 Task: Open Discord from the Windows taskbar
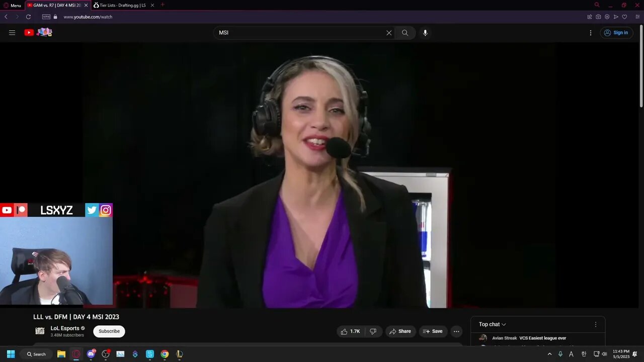pos(91,354)
